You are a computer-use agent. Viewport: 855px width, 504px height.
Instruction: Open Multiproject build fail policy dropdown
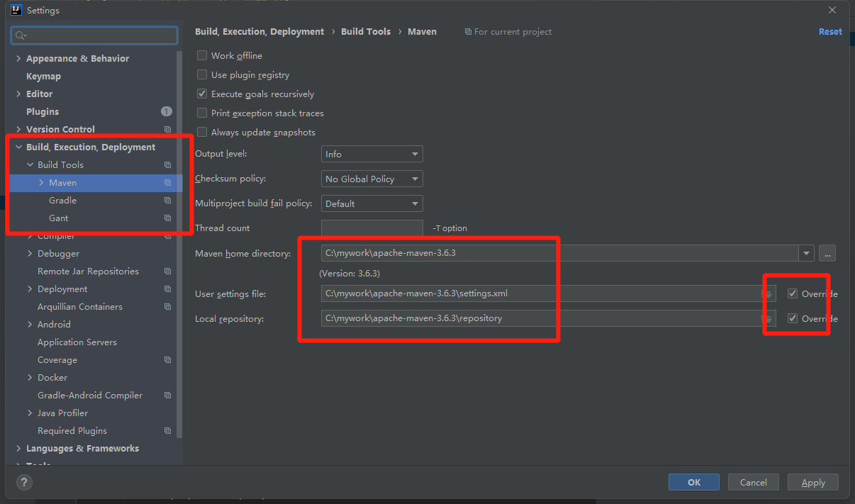click(372, 203)
